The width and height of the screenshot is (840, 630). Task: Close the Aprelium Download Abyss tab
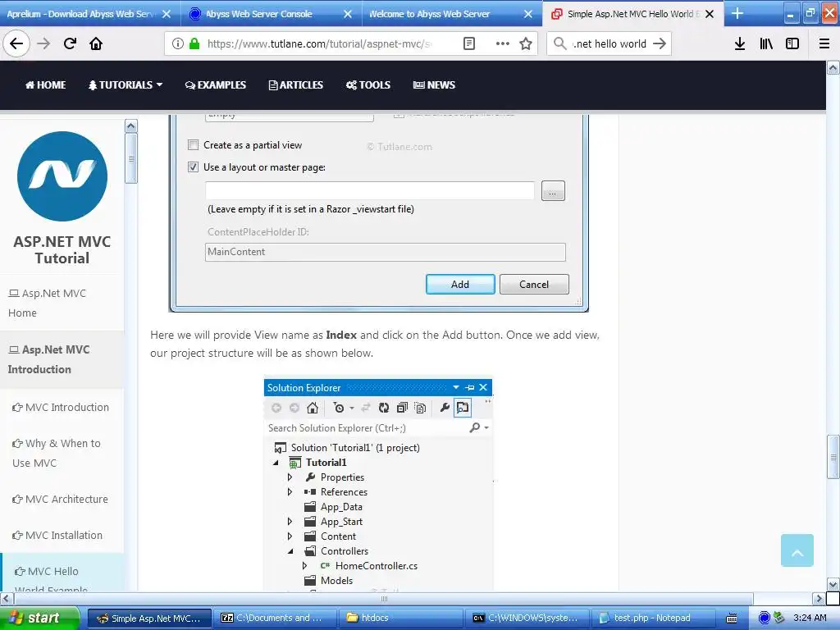click(167, 14)
